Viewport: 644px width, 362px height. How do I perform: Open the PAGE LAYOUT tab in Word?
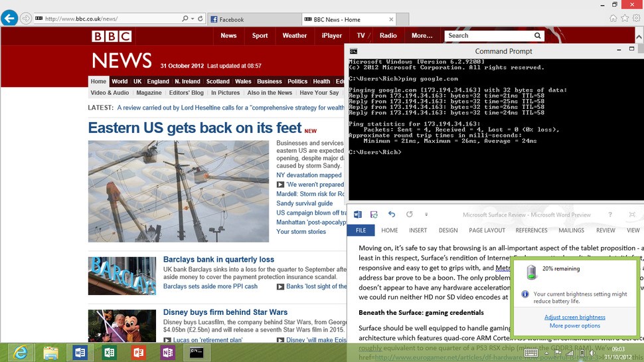coord(487,230)
